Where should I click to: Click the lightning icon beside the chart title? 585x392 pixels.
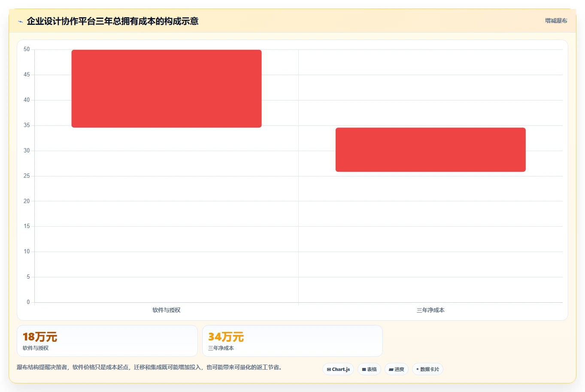click(20, 21)
